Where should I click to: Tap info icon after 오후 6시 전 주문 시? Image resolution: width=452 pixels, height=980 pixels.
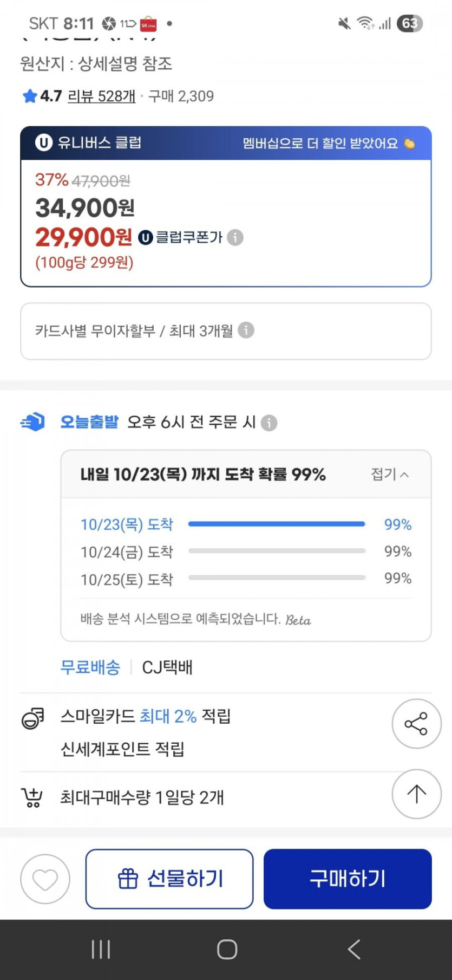tap(269, 423)
